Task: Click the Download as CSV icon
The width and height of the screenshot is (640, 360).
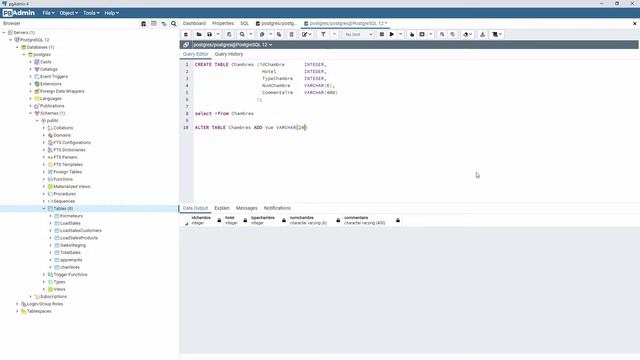Action: (x=482, y=34)
